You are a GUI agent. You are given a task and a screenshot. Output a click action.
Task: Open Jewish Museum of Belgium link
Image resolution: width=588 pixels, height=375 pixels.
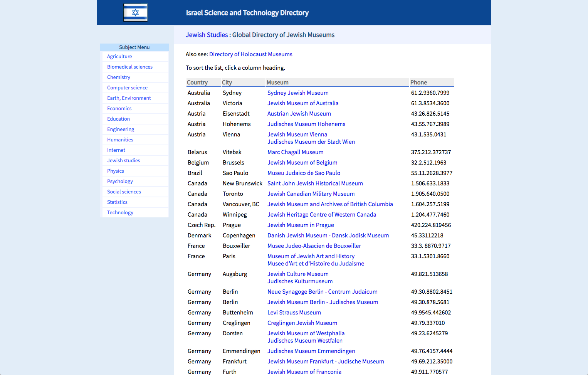point(302,163)
